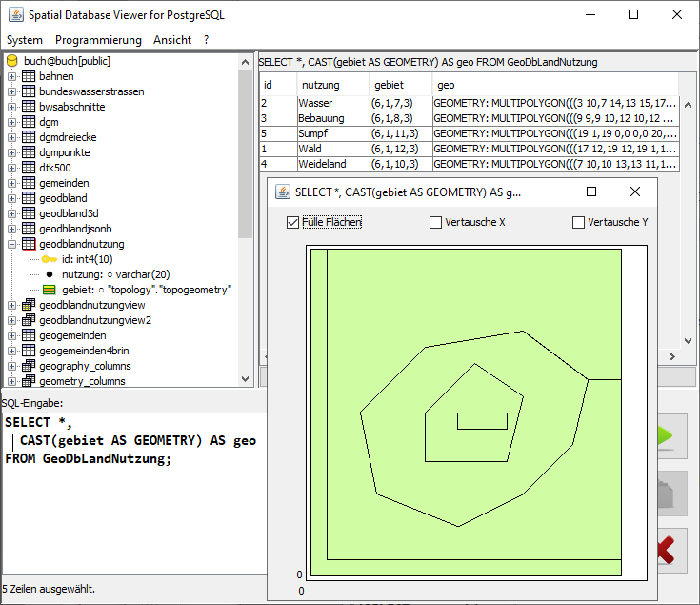
Task: Expand the dgm tree node
Action: pos(12,122)
